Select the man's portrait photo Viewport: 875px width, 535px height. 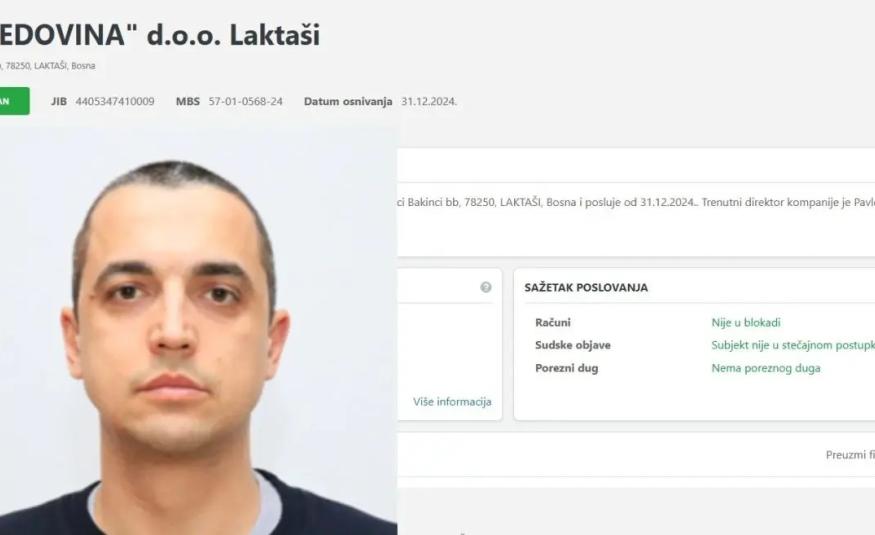[198, 329]
